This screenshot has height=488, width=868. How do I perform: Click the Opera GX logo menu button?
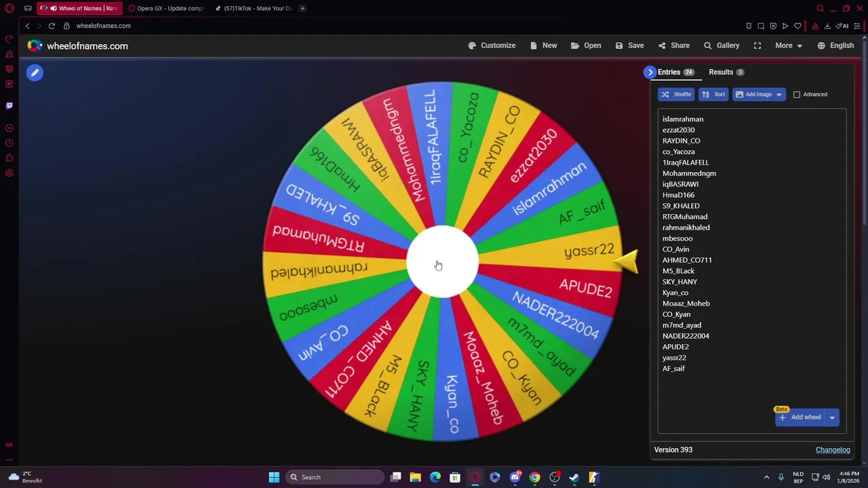[9, 8]
